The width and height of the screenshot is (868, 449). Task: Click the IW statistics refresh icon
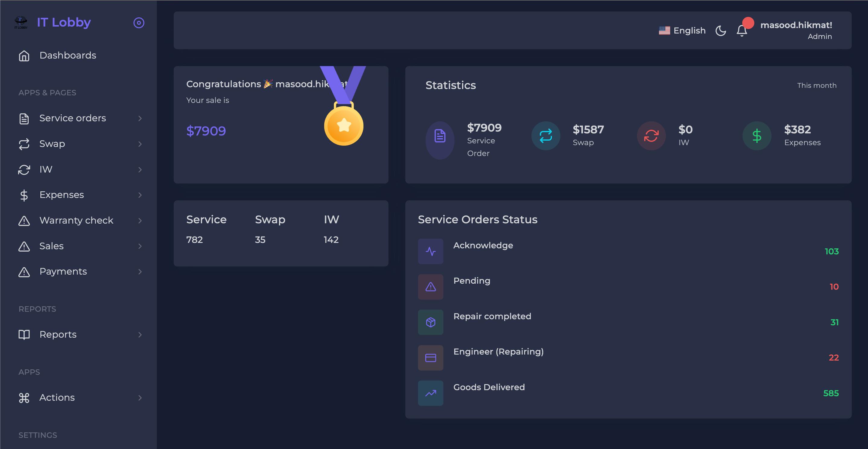[651, 136]
